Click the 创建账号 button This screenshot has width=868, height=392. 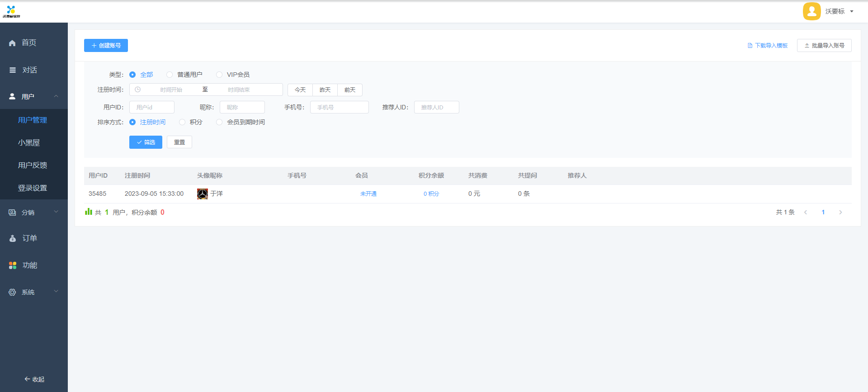pyautogui.click(x=106, y=45)
